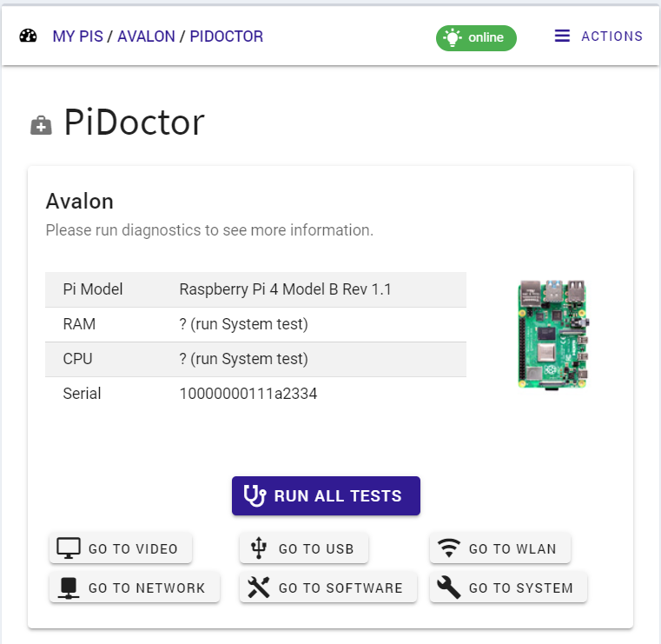Navigate to MY PIS breadcrumb
The width and height of the screenshot is (661, 644).
tap(77, 37)
